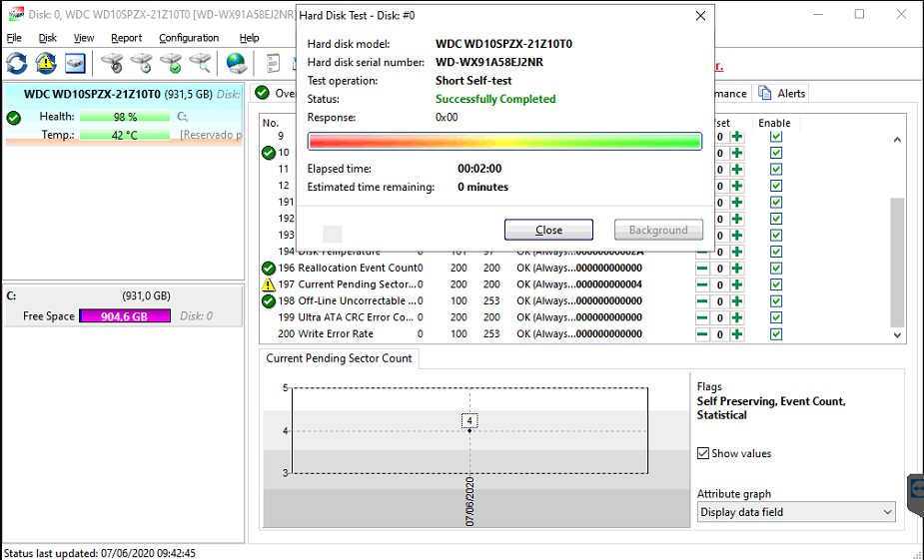This screenshot has height=560, width=924.
Task: Click the green check icon beside Health
Action: click(14, 118)
